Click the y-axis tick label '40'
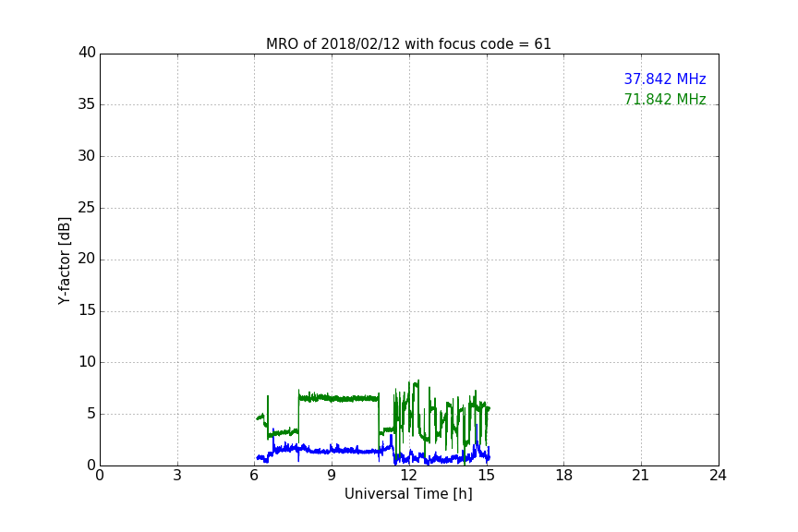The width and height of the screenshot is (798, 532). [87, 53]
